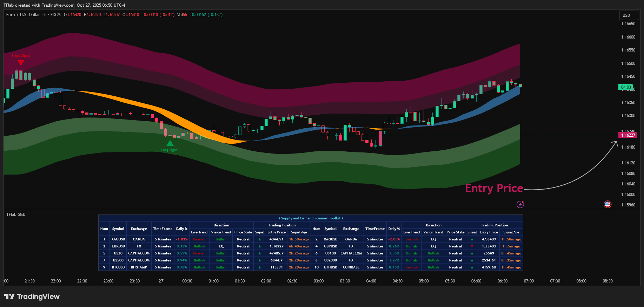
Task: Click the 02:00 label on time axis
Action: pos(266,281)
